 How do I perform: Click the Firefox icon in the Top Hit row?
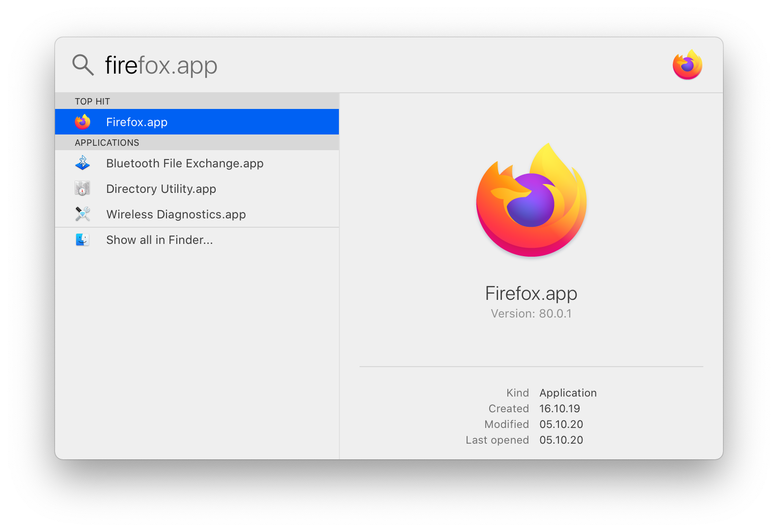83,122
